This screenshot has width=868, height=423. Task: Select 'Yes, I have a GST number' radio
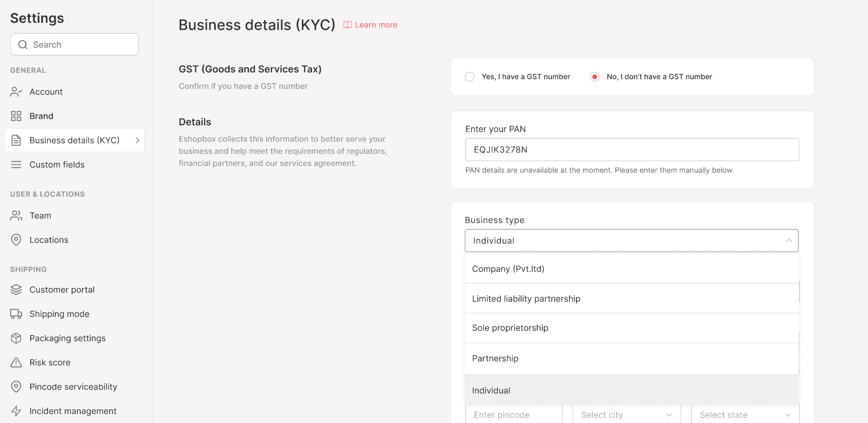pos(470,77)
